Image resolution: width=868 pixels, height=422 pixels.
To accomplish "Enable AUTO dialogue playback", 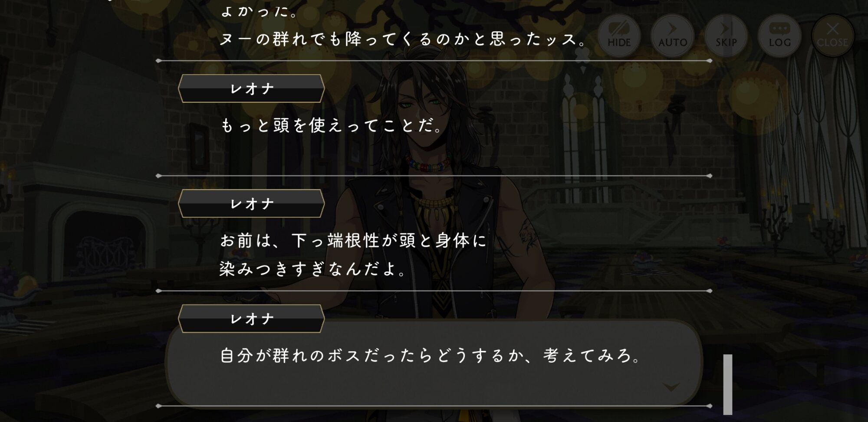I will point(672,35).
